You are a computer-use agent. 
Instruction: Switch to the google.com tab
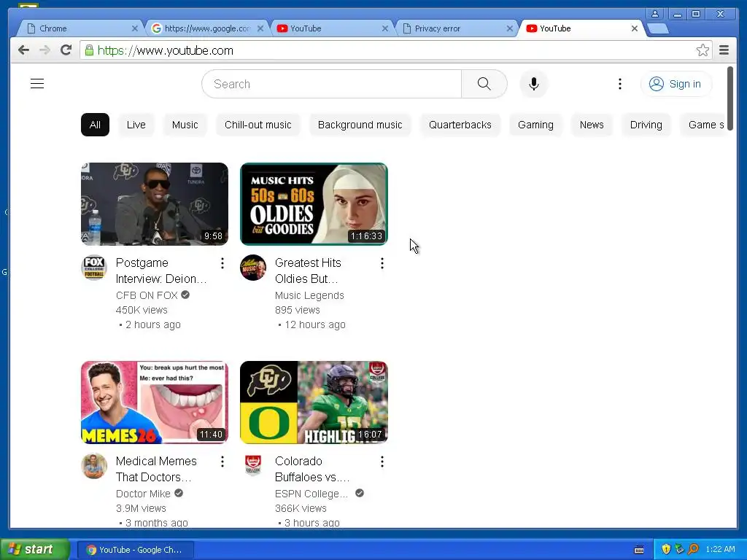pos(206,28)
